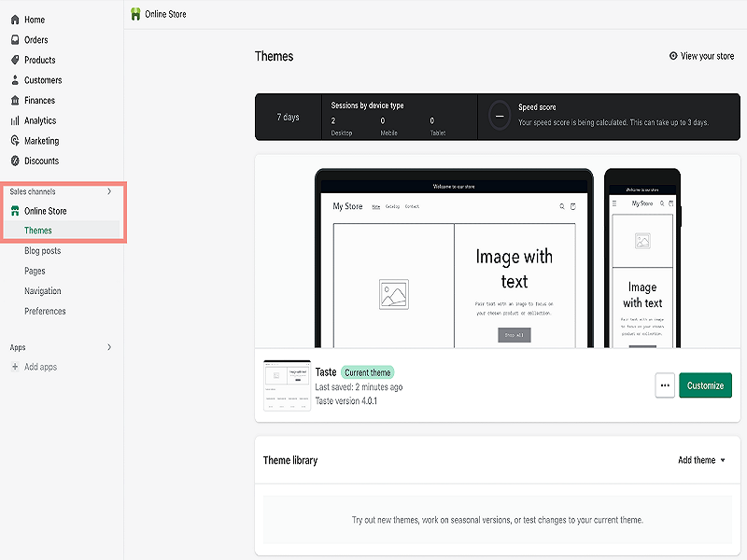Click the Add apps plus icon
Image resolution: width=747 pixels, height=560 pixels.
(13, 366)
